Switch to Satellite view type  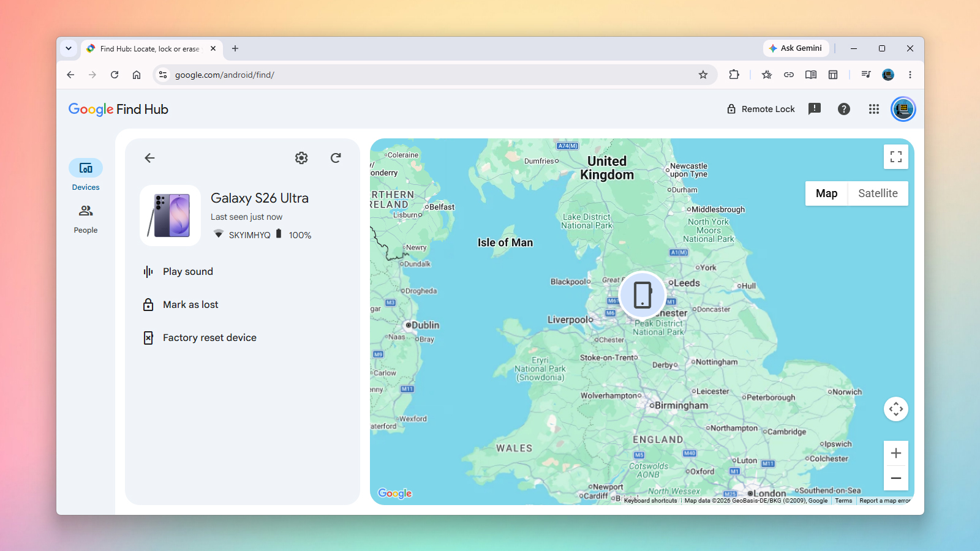click(x=878, y=193)
